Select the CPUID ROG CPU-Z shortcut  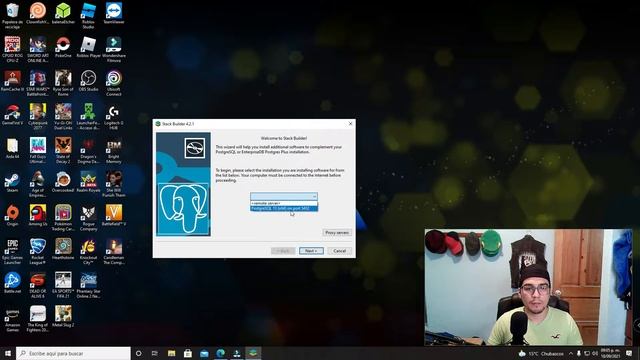12,49
